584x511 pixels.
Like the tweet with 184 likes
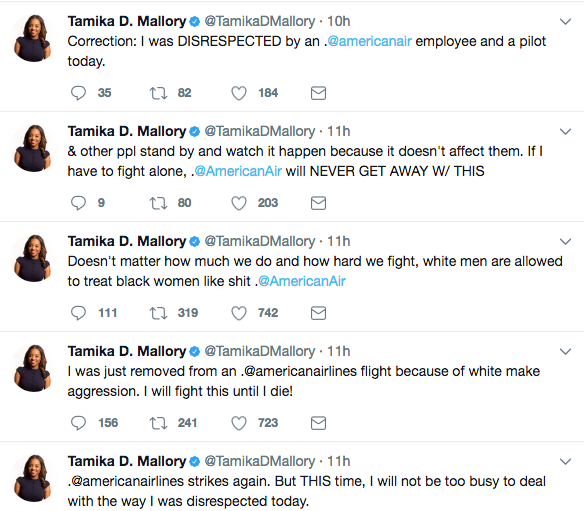point(239,93)
